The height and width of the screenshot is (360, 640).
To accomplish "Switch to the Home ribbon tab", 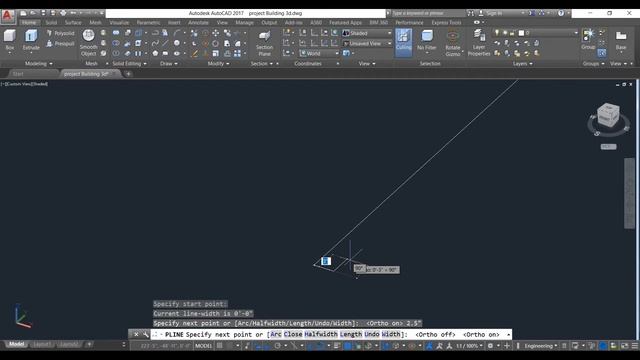I will (29, 22).
